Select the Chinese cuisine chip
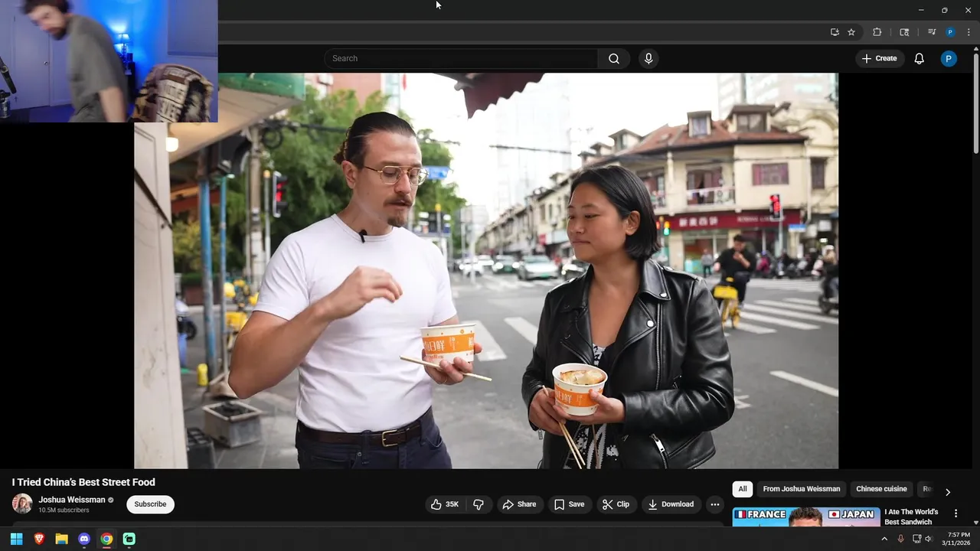980x551 pixels. [881, 489]
